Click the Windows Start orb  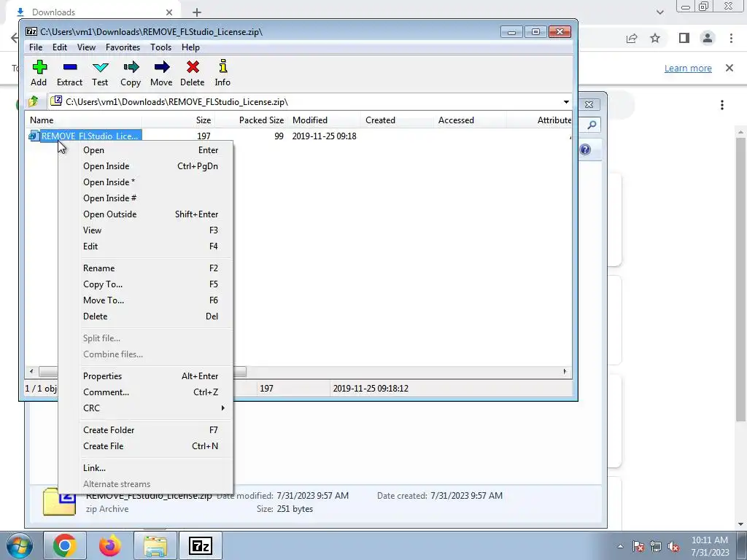[x=20, y=545]
